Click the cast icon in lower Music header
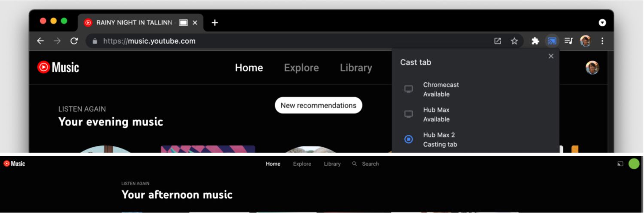Image resolution: width=644 pixels, height=215 pixels. 620,164
